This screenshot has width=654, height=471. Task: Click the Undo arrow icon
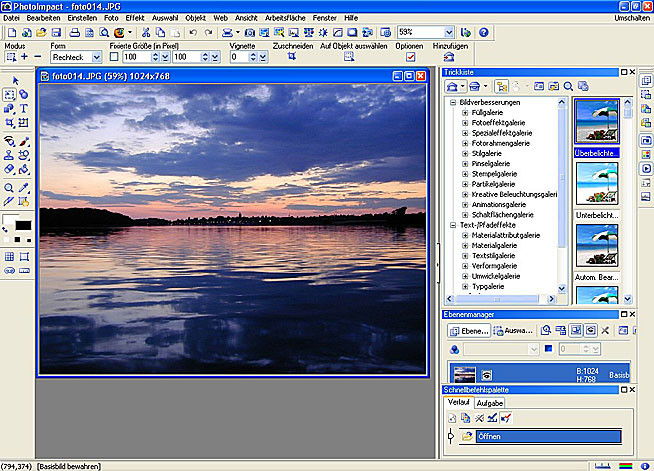coord(193,33)
